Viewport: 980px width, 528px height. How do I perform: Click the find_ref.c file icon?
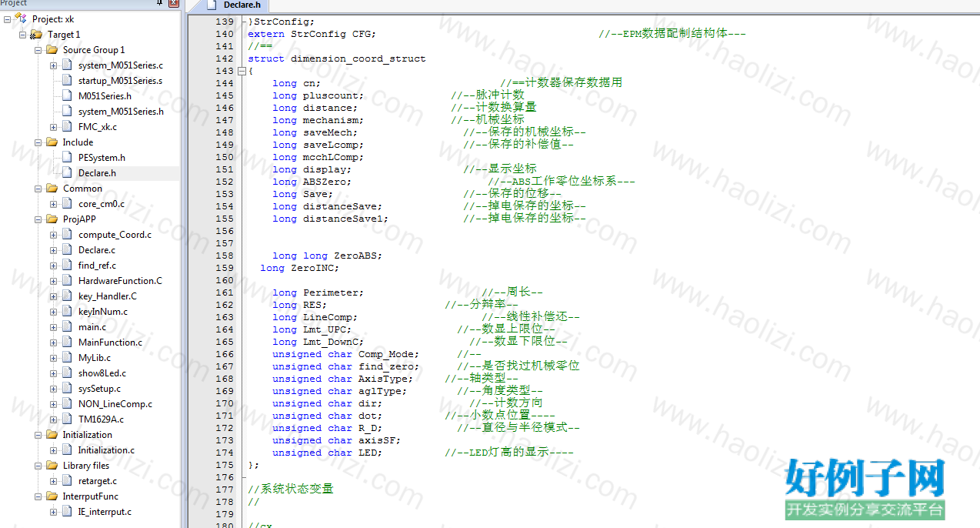(68, 266)
